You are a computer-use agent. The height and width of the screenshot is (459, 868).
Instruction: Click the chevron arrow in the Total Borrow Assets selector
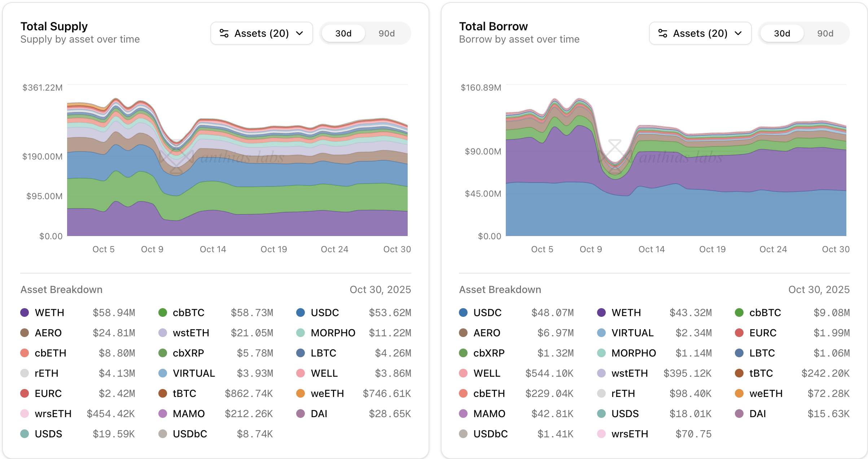coord(738,34)
